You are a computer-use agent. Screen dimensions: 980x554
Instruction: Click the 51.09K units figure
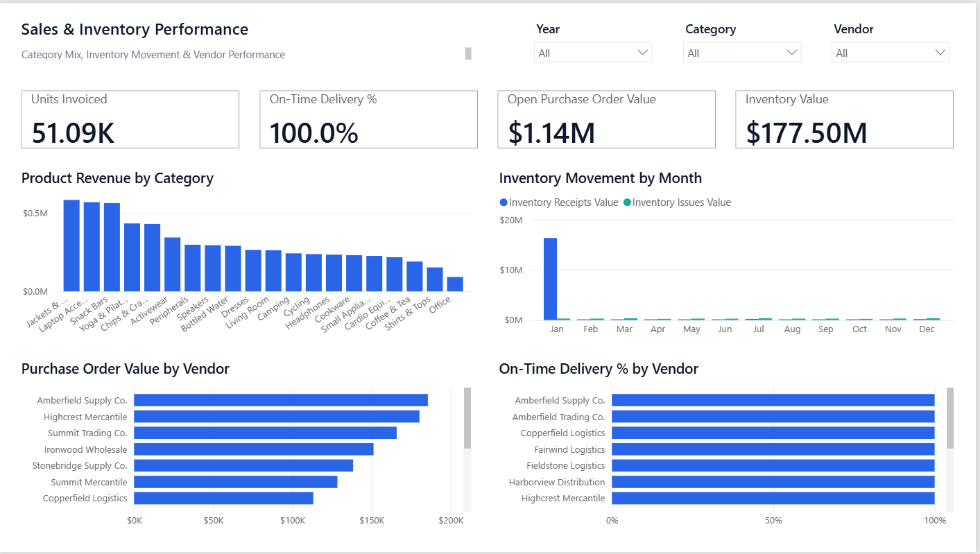tap(74, 132)
